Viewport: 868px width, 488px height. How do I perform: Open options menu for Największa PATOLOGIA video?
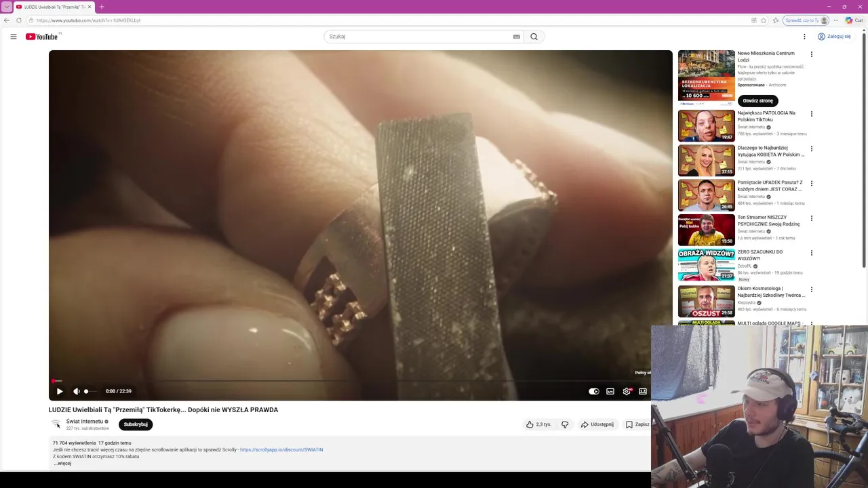[x=812, y=114]
